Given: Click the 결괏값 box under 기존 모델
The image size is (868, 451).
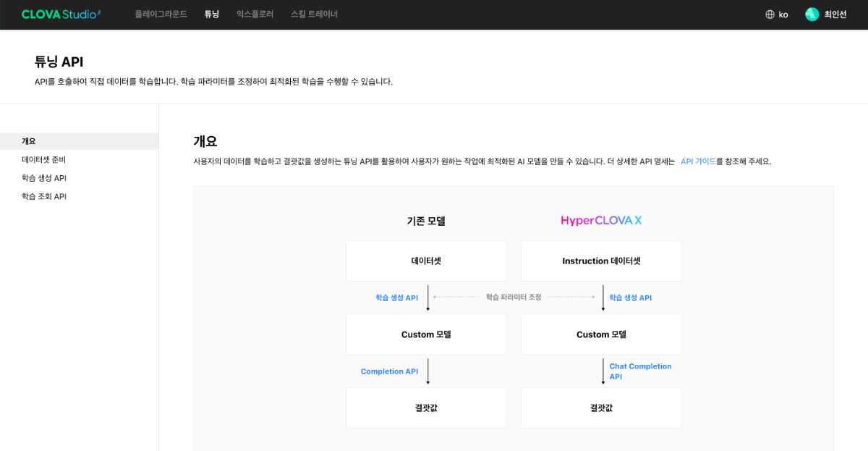Looking at the screenshot, I should [x=426, y=408].
